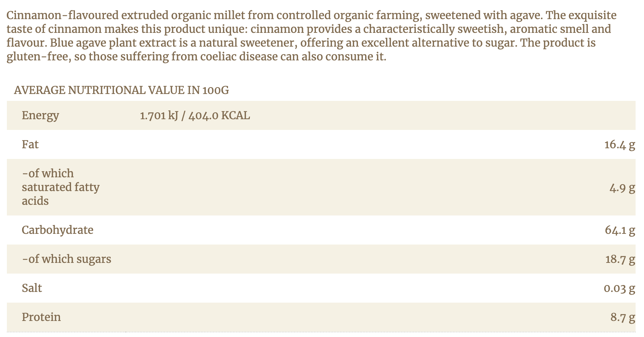
Task: Select the 8.7 g protein value
Action: pyautogui.click(x=622, y=317)
